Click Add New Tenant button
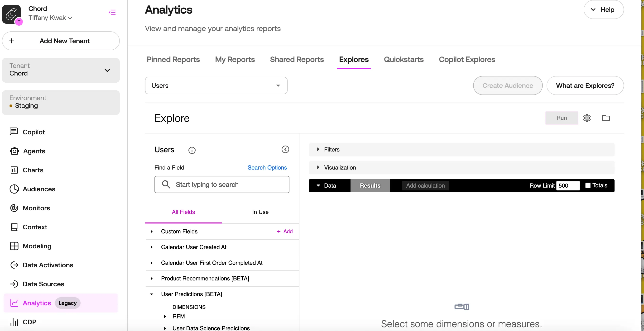644x331 pixels. click(x=61, y=41)
